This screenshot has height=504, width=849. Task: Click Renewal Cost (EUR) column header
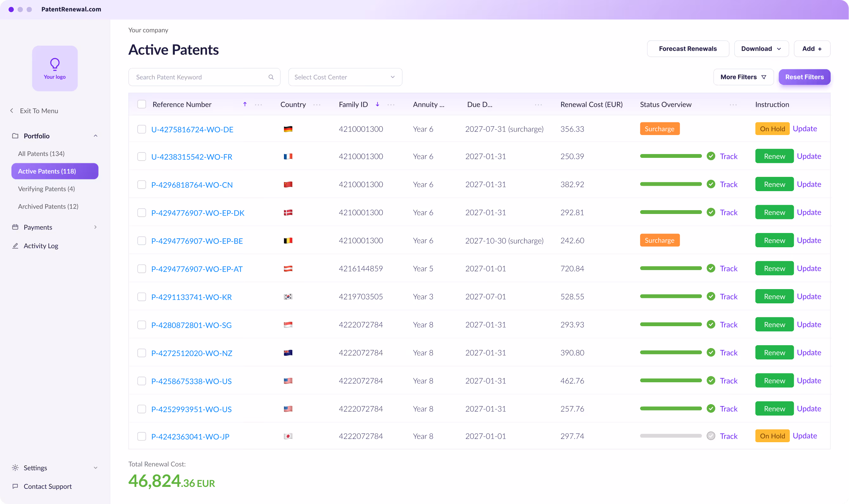[x=591, y=104]
